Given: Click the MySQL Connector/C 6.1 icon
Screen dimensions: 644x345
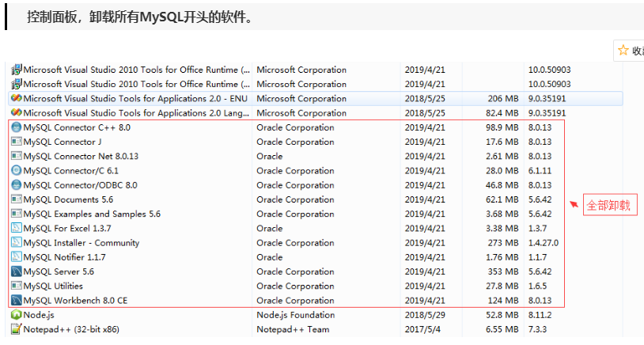Looking at the screenshot, I should pos(17,170).
